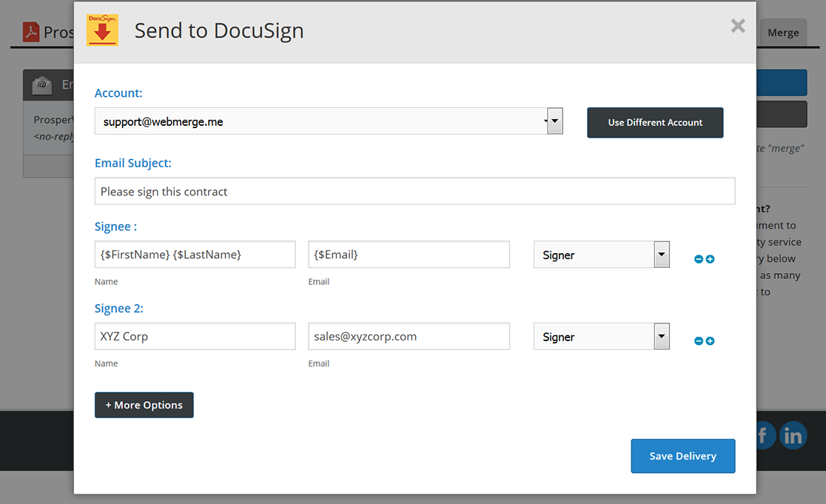Image resolution: width=826 pixels, height=504 pixels.
Task: Expand the More Options section
Action: tap(144, 405)
